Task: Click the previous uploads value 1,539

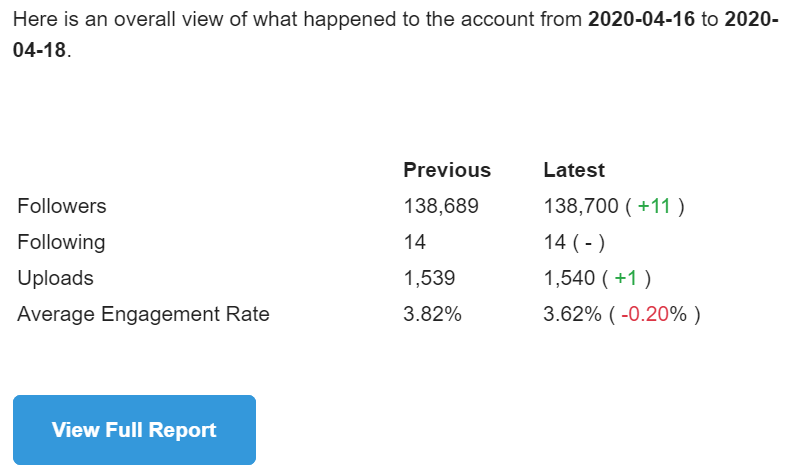Action: 430,278
